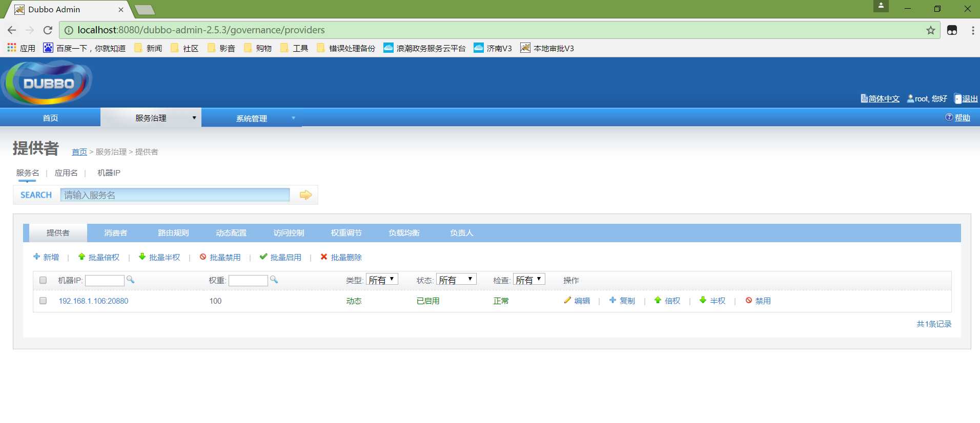
Task: Click 批量半权 action
Action: pyautogui.click(x=159, y=257)
